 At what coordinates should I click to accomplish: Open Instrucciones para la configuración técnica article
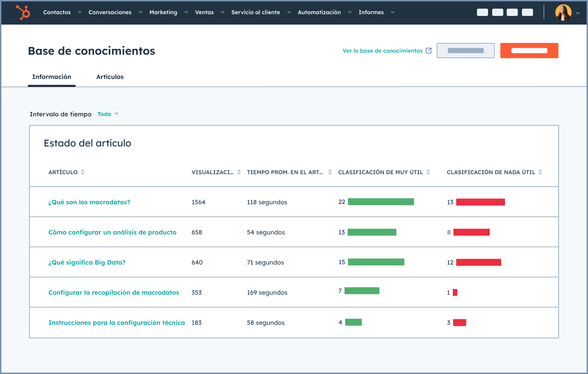coord(117,323)
